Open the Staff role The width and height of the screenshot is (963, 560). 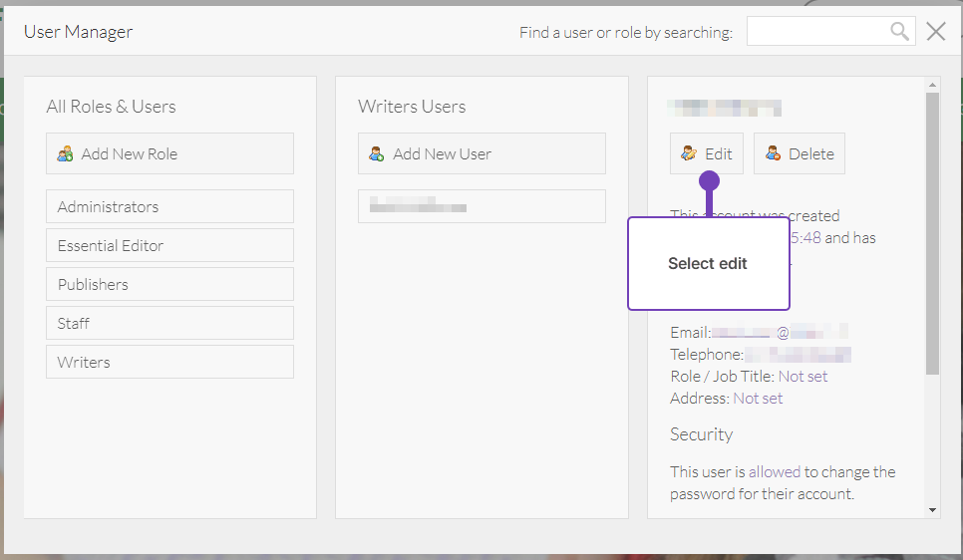[169, 323]
